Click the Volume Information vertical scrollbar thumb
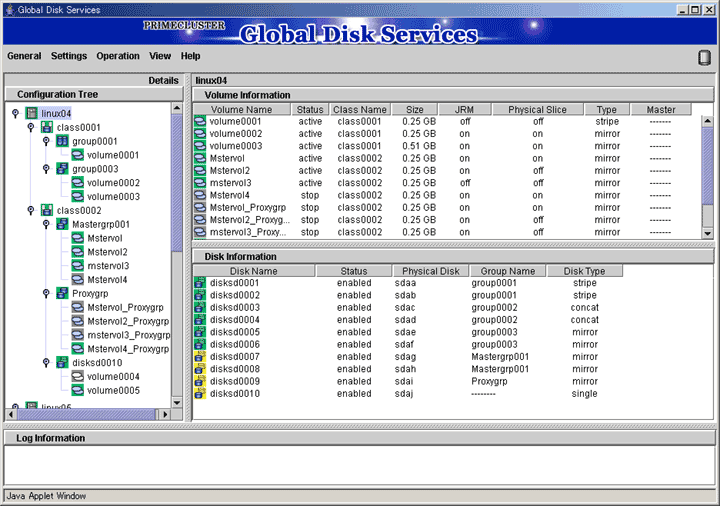 pyautogui.click(x=707, y=165)
